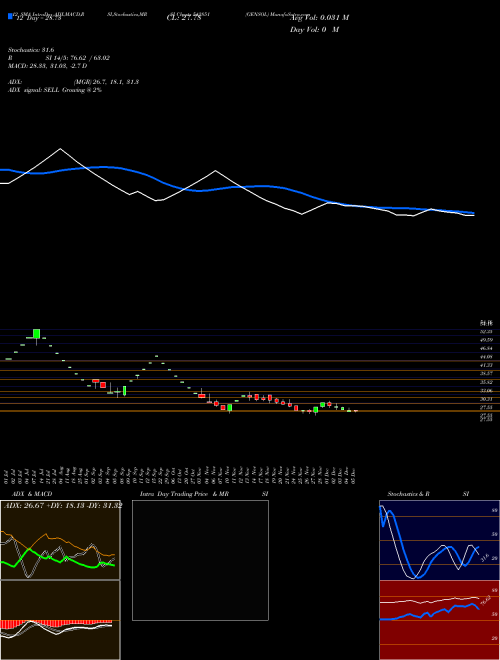Click the 49.59 price axis label
The height and width of the screenshot is (660, 500).
487,340
